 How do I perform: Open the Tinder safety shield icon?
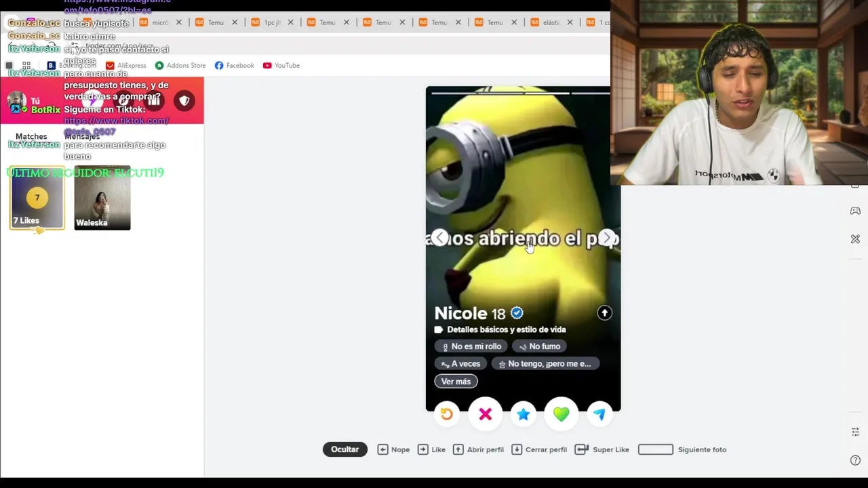point(184,101)
